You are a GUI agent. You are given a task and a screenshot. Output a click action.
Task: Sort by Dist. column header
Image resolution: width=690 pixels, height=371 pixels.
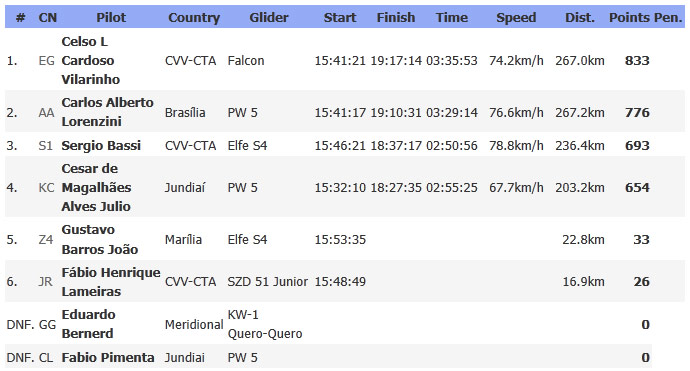click(580, 17)
